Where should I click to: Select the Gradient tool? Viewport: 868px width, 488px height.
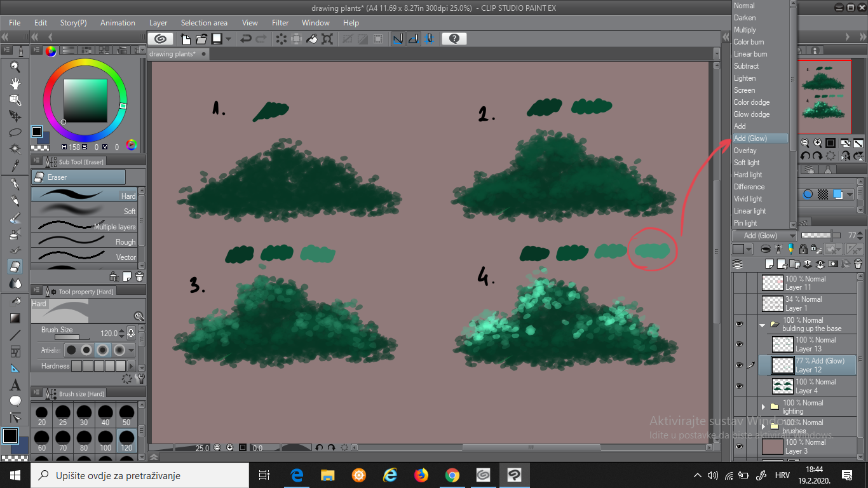[15, 318]
